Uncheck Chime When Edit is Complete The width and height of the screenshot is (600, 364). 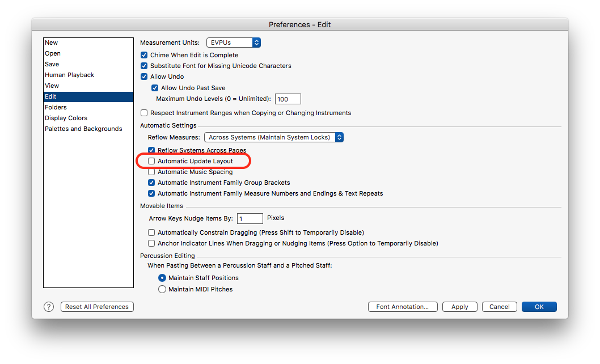pyautogui.click(x=144, y=55)
